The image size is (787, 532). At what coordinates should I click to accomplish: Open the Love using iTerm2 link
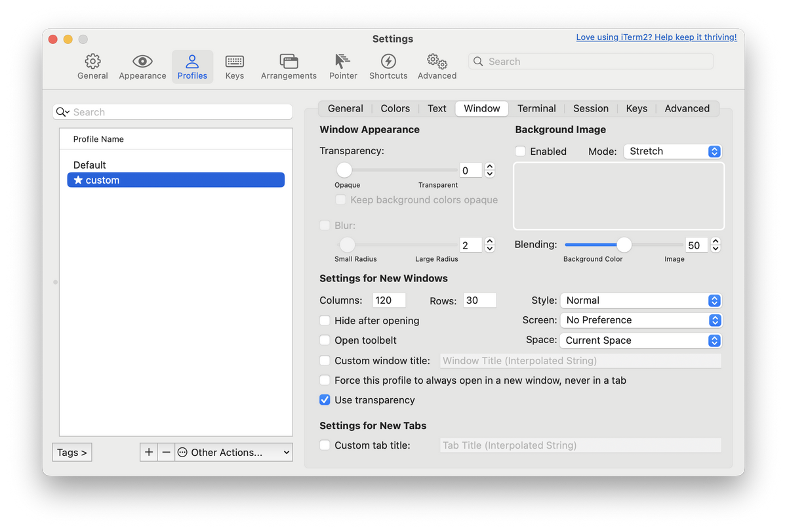coord(656,37)
